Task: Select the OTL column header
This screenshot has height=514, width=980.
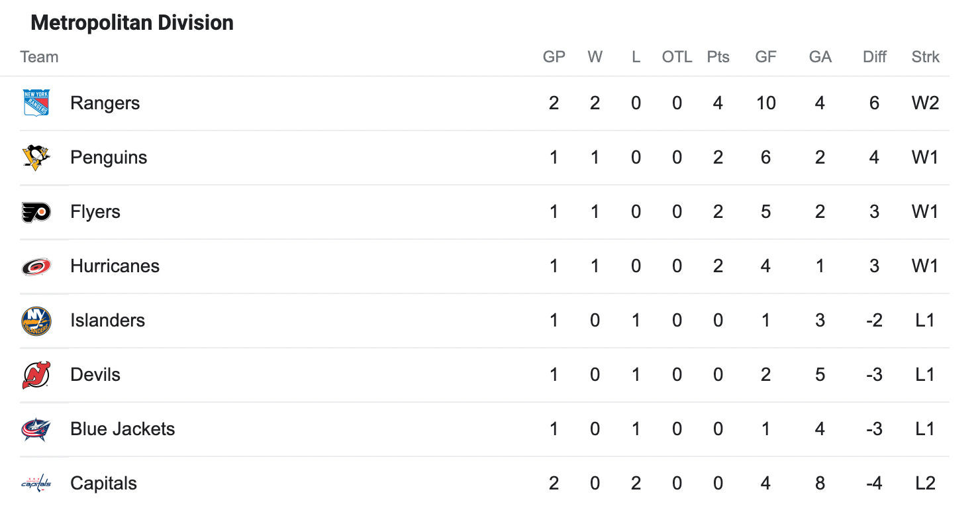Action: [677, 57]
